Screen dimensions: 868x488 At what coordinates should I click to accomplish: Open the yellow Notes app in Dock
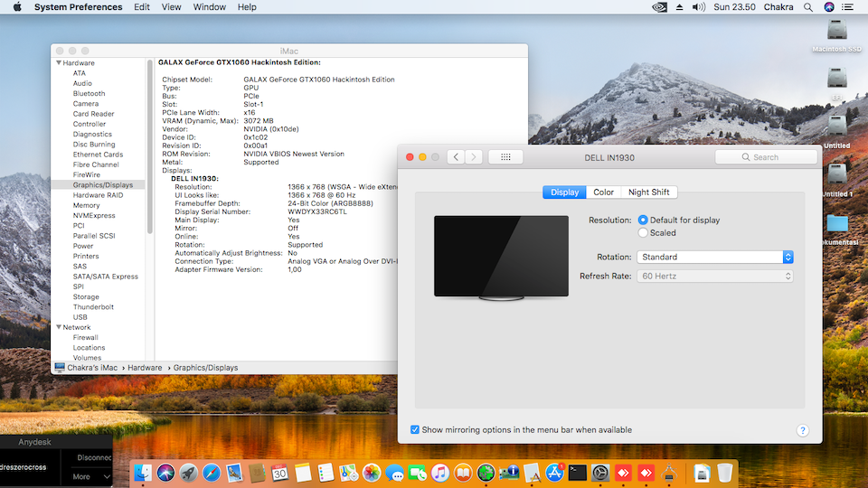303,473
